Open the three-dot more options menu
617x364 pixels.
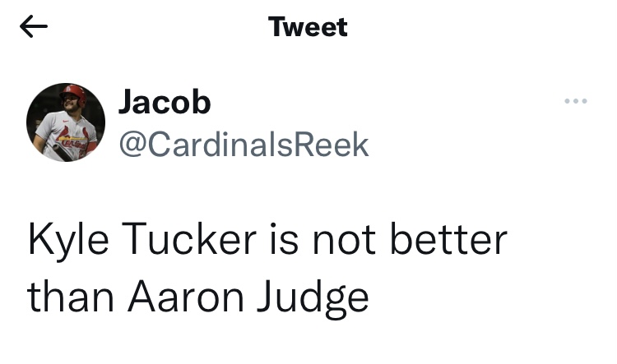(x=576, y=101)
